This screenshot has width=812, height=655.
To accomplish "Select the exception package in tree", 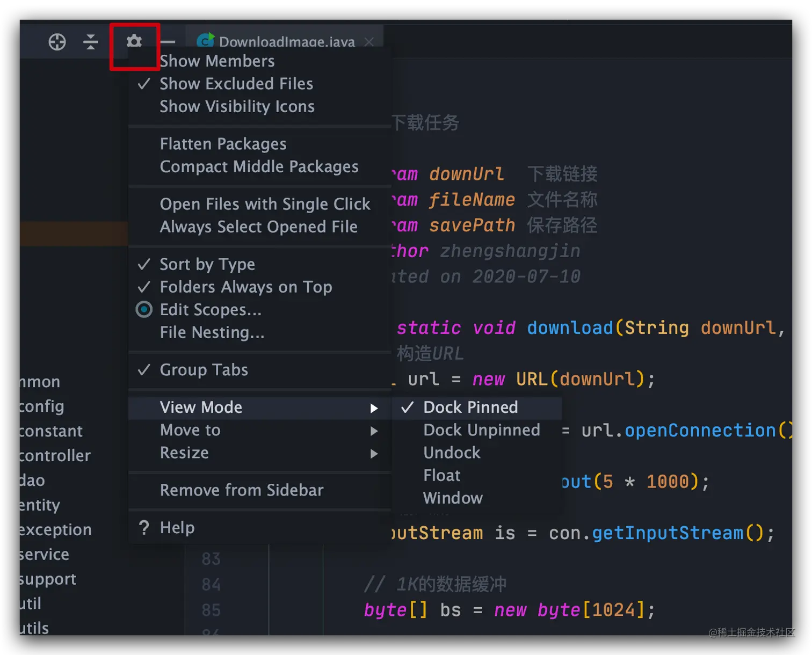I will click(56, 529).
